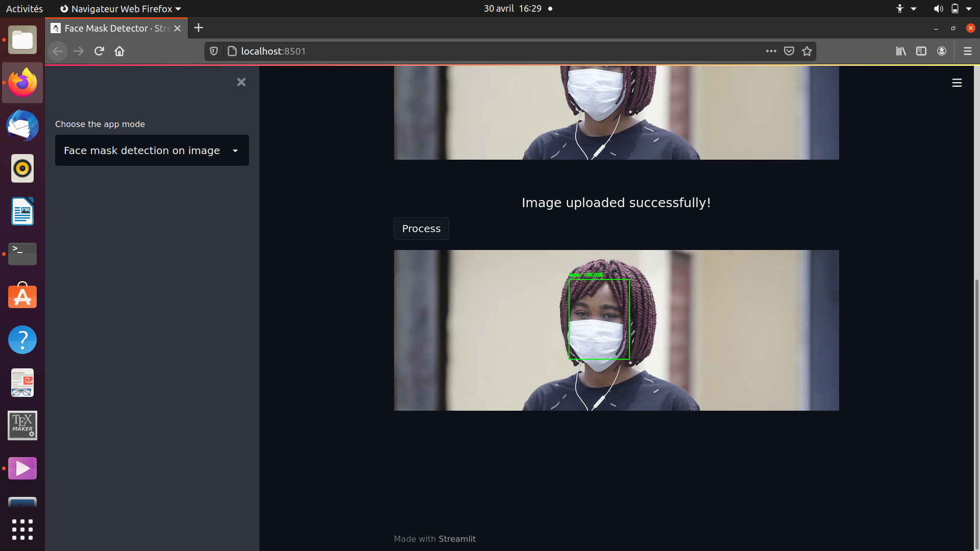Viewport: 980px width, 551px height.
Task: Click the tracking protection shield icon
Action: [x=214, y=51]
